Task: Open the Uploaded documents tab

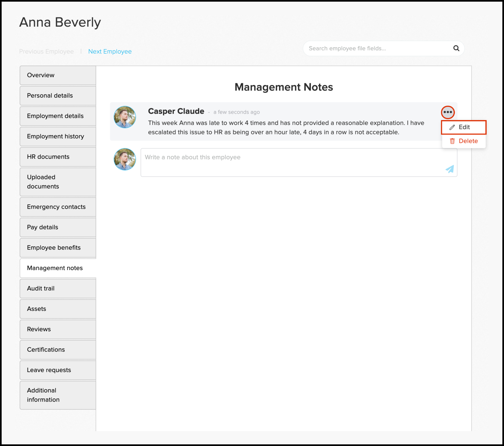Action: [58, 182]
